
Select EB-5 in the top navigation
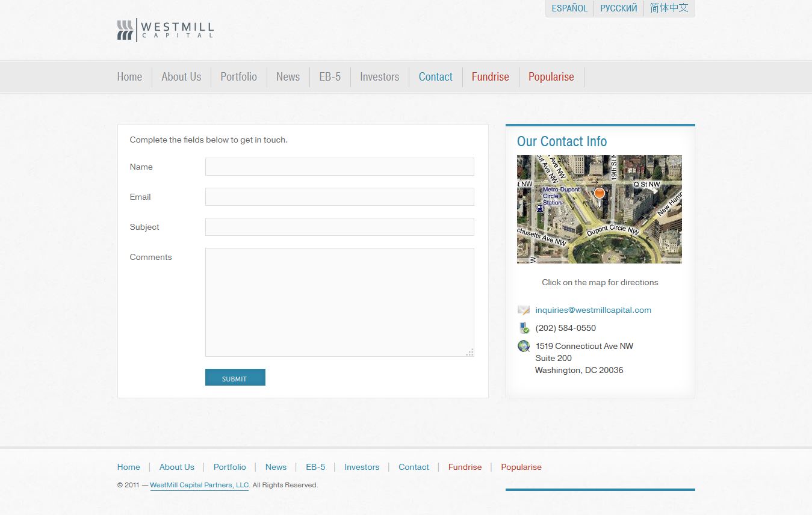(330, 77)
